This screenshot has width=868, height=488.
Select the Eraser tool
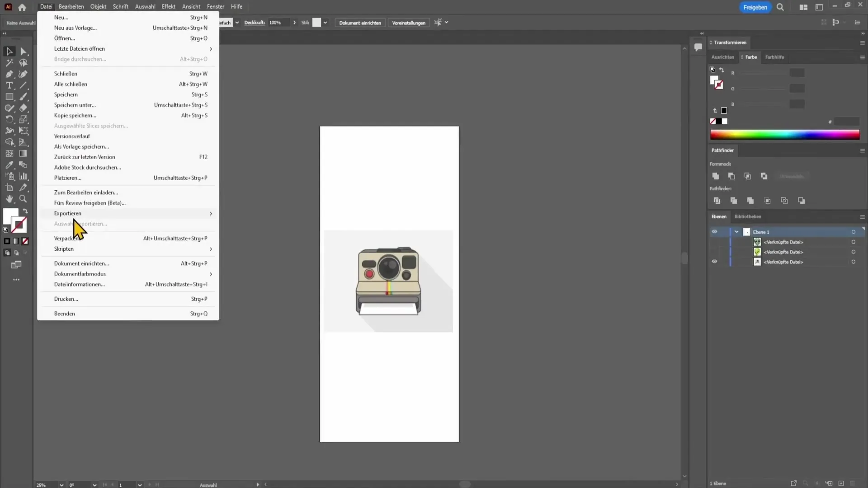(24, 108)
